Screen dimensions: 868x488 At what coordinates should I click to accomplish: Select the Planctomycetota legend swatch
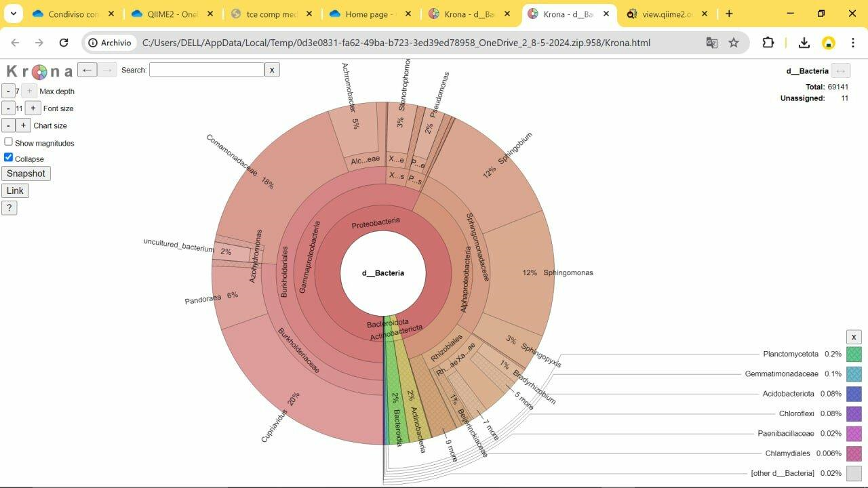click(854, 354)
